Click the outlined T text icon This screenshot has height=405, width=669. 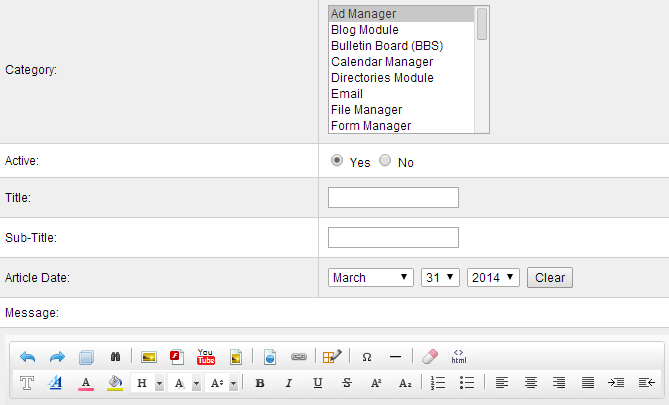point(27,383)
